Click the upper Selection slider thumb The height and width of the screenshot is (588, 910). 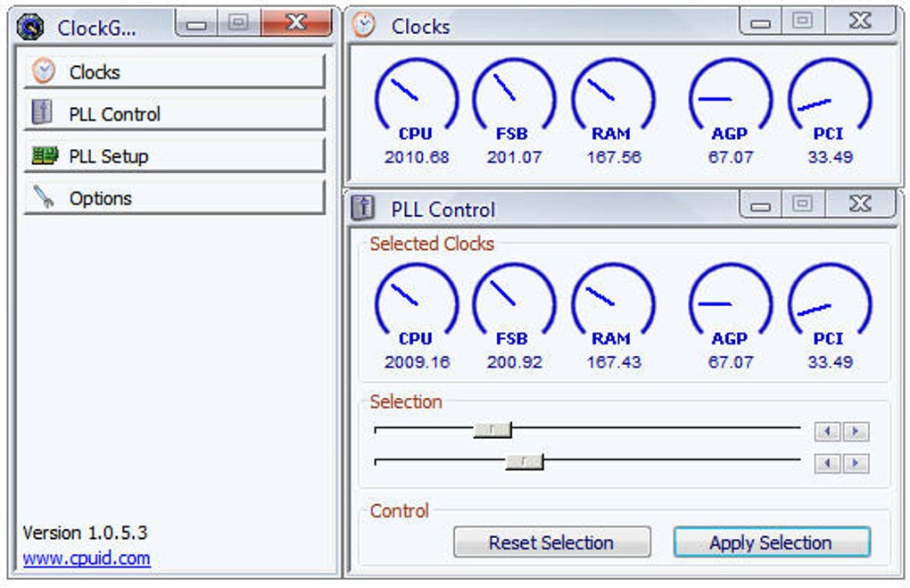492,430
